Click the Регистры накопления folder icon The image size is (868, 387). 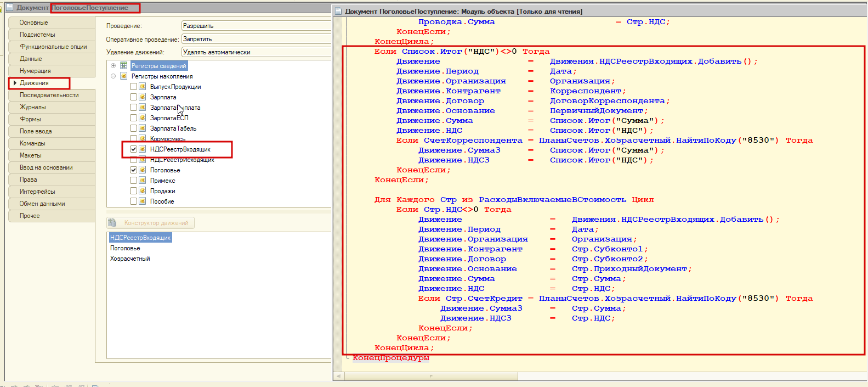tap(124, 76)
